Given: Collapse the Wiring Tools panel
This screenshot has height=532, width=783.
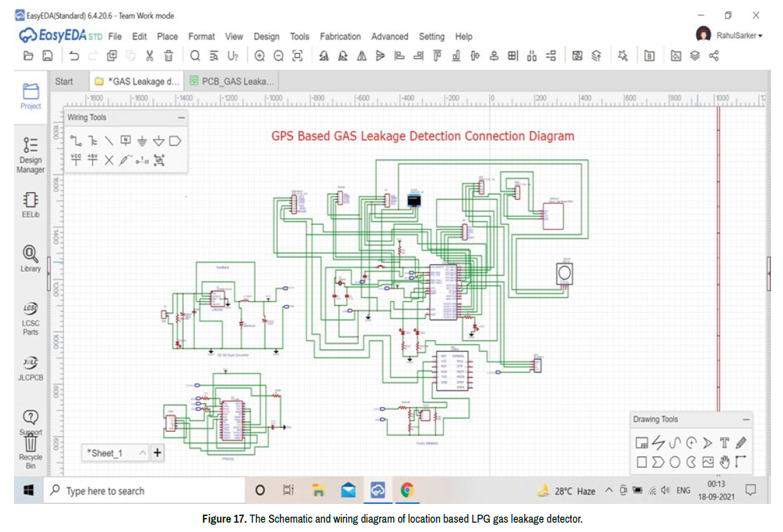Looking at the screenshot, I should point(181,117).
